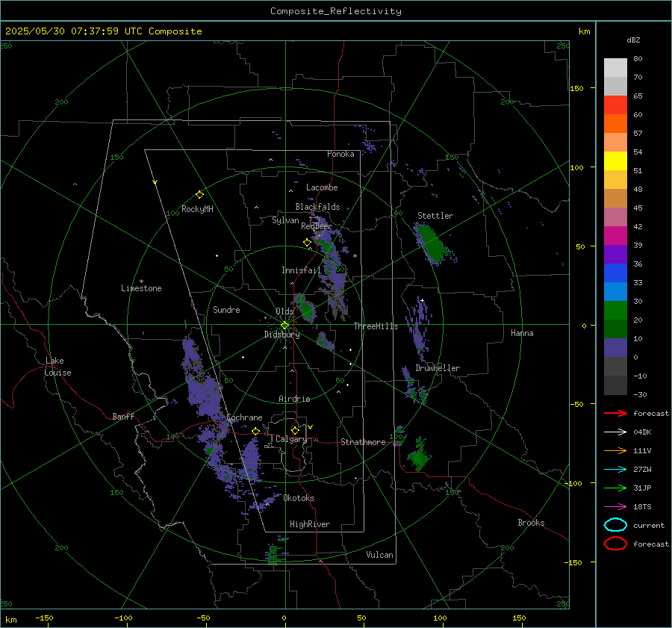Pick the green 31JP arrow in legend

coord(615,488)
